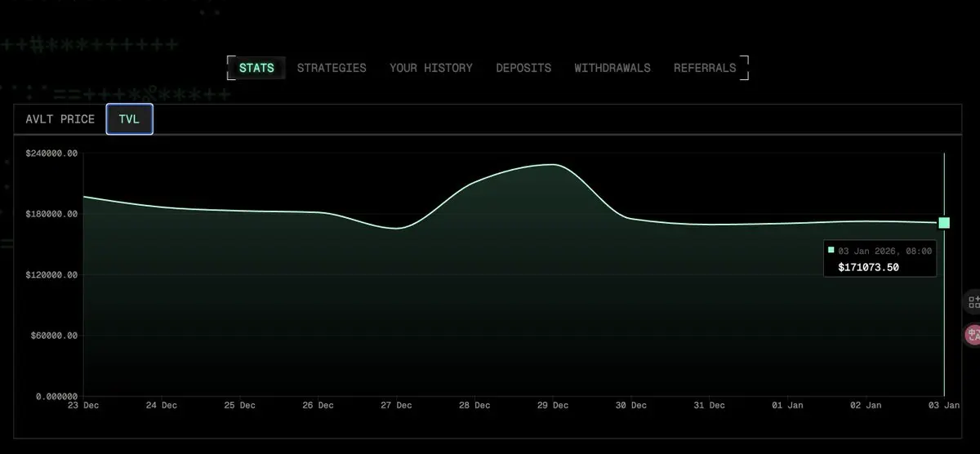Click the 25 Dec x-axis label
The width and height of the screenshot is (980, 454).
pos(239,405)
